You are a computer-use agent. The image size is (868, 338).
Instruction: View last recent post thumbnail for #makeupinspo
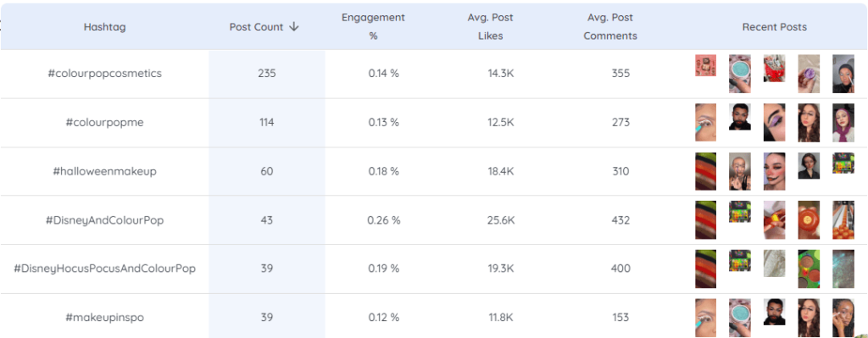click(x=843, y=318)
